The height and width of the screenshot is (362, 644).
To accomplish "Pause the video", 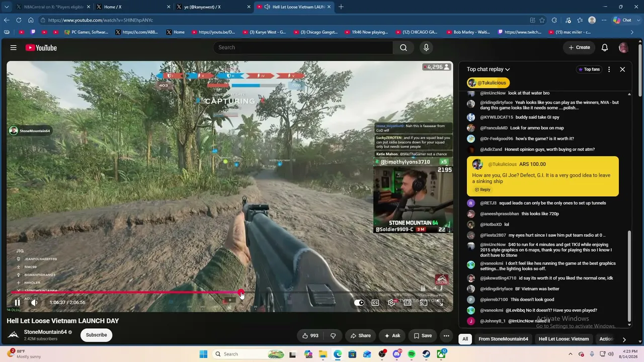I will click(17, 302).
